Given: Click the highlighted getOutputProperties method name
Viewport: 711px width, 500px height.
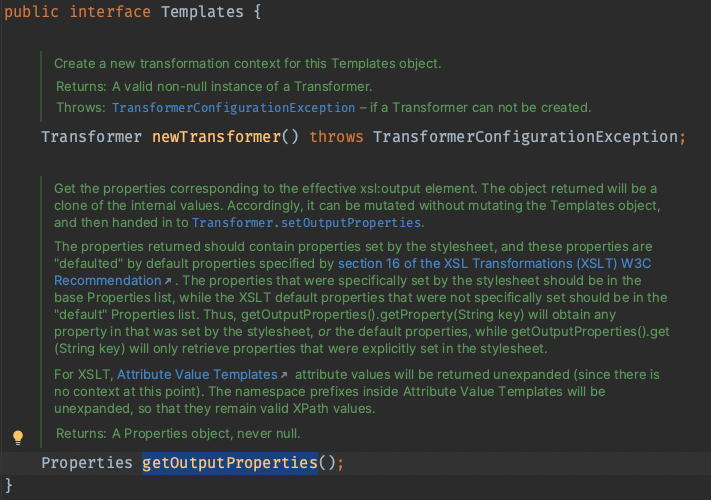Looking at the screenshot, I should click(229, 463).
